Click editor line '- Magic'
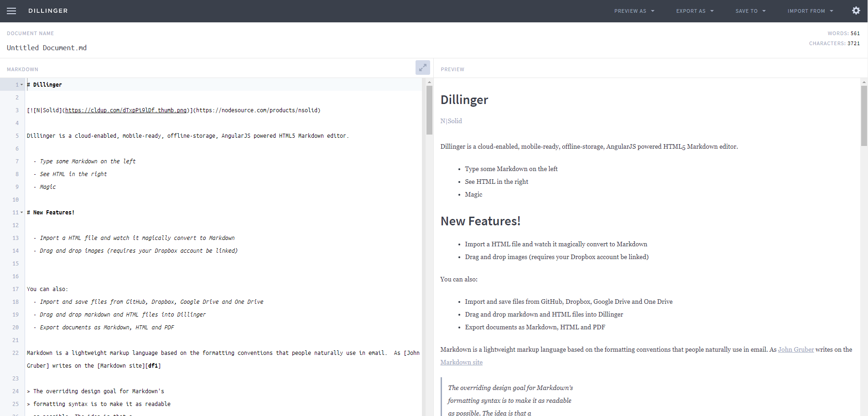Screen dimensions: 868x416 (44, 187)
